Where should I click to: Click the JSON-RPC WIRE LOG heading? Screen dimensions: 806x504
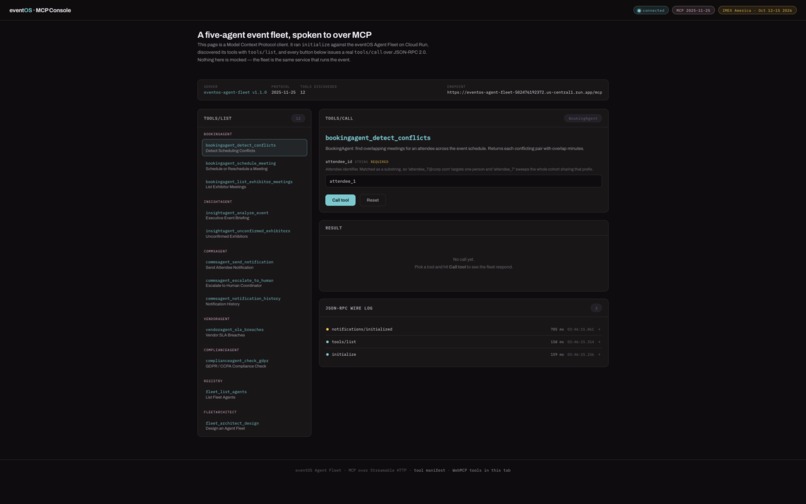[349, 308]
